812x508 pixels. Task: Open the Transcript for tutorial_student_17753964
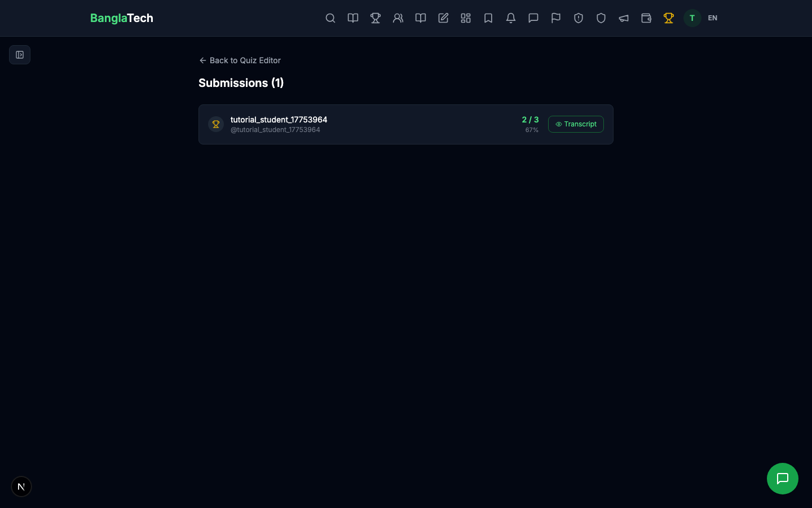[x=576, y=124]
